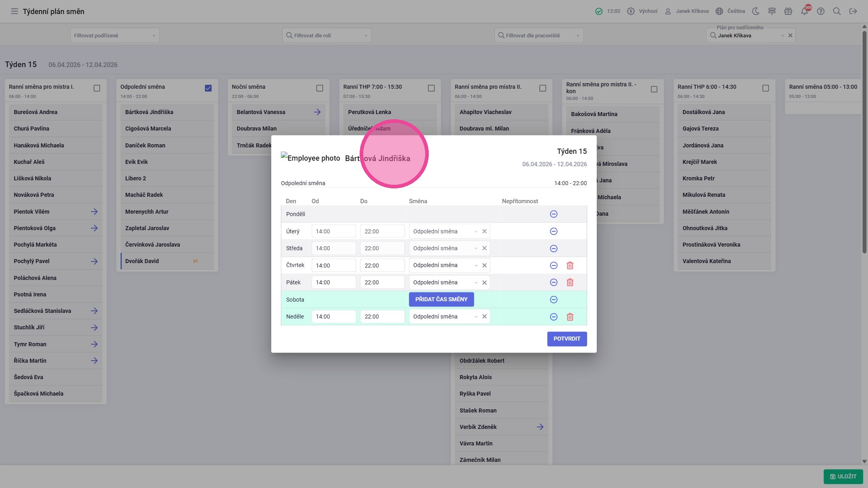Screen dimensions: 868x488
Task: Mark absence for Sobota with minus icon
Action: 553,300
